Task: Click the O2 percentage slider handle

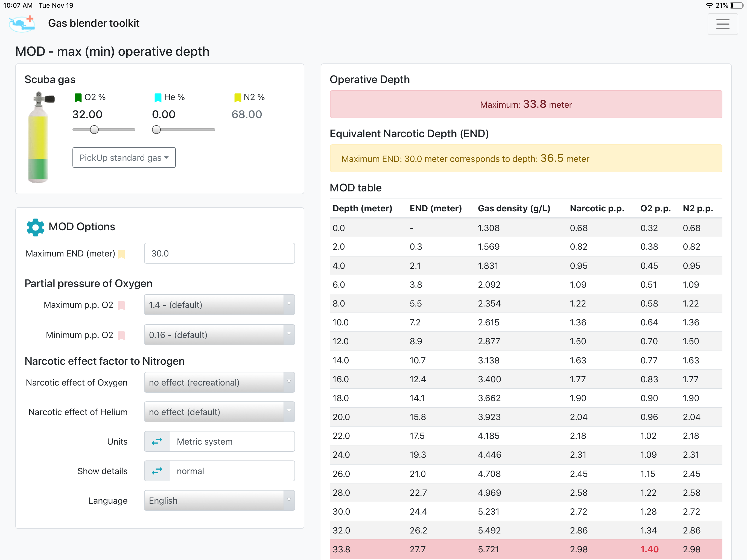Action: [94, 130]
